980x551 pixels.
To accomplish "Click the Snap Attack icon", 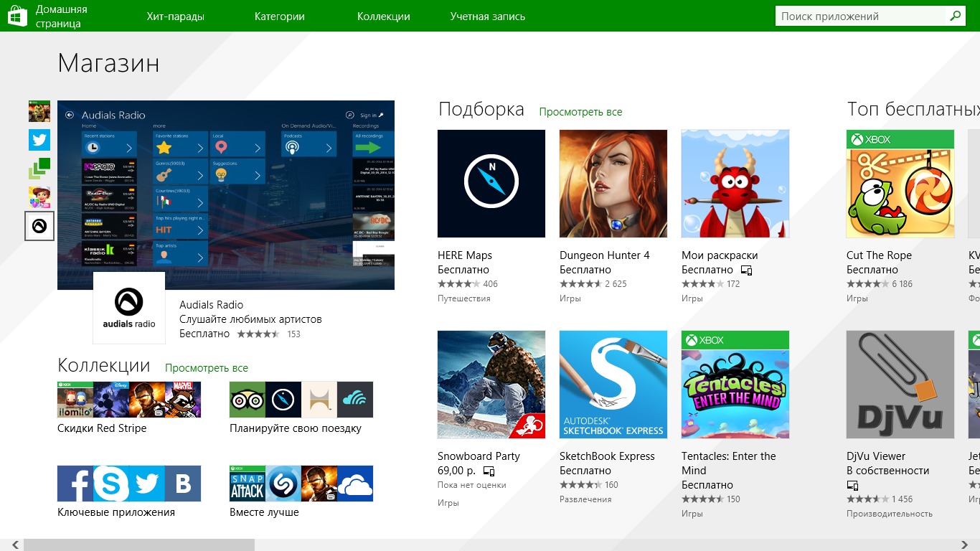I will click(x=248, y=484).
